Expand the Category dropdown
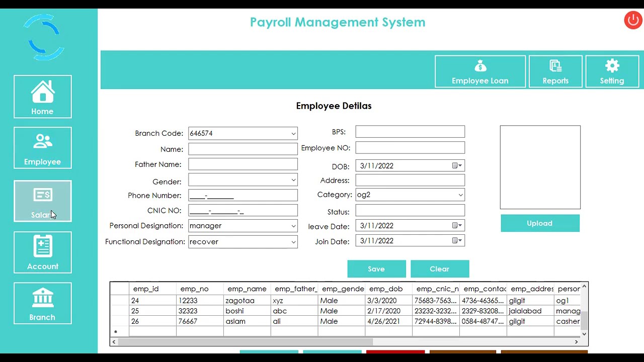 460,195
